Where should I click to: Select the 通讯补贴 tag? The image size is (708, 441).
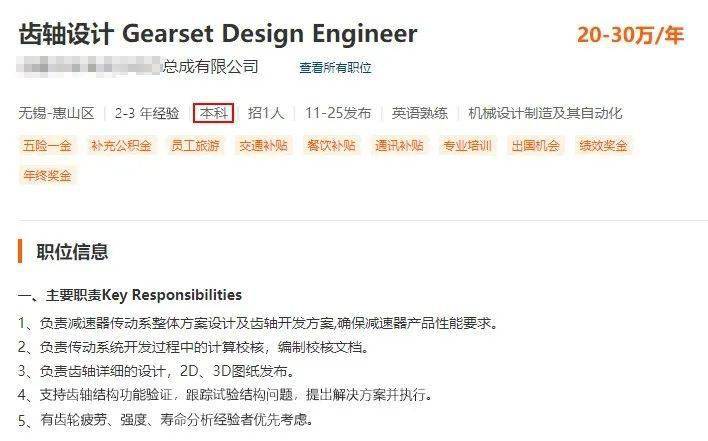399,145
